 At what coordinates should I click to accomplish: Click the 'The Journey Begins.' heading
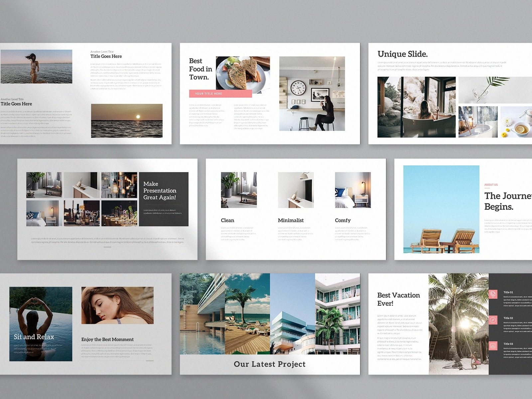[508, 201]
